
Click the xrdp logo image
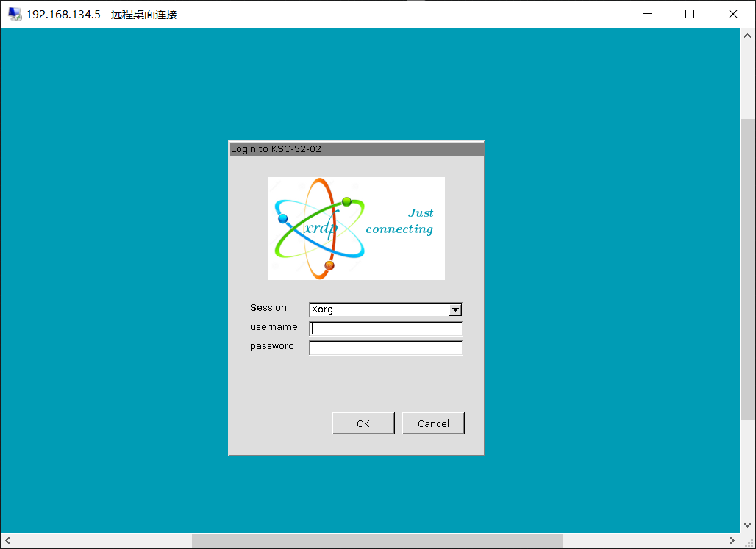pyautogui.click(x=356, y=229)
